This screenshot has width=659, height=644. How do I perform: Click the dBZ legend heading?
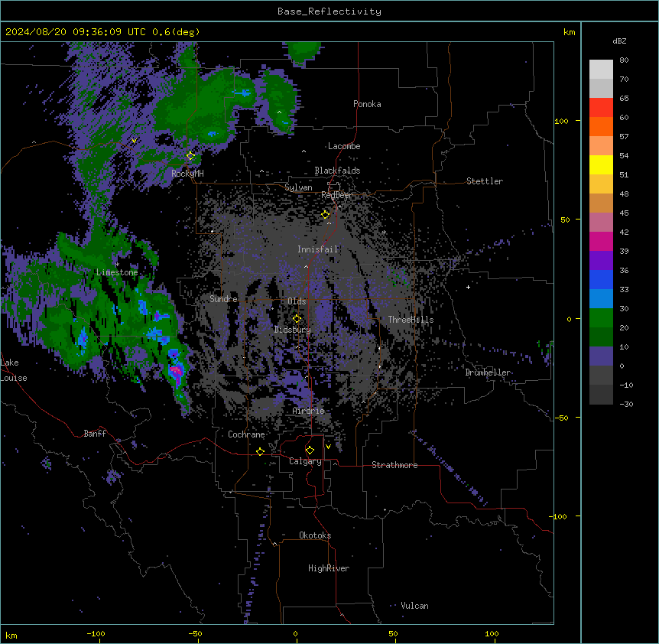click(x=619, y=41)
